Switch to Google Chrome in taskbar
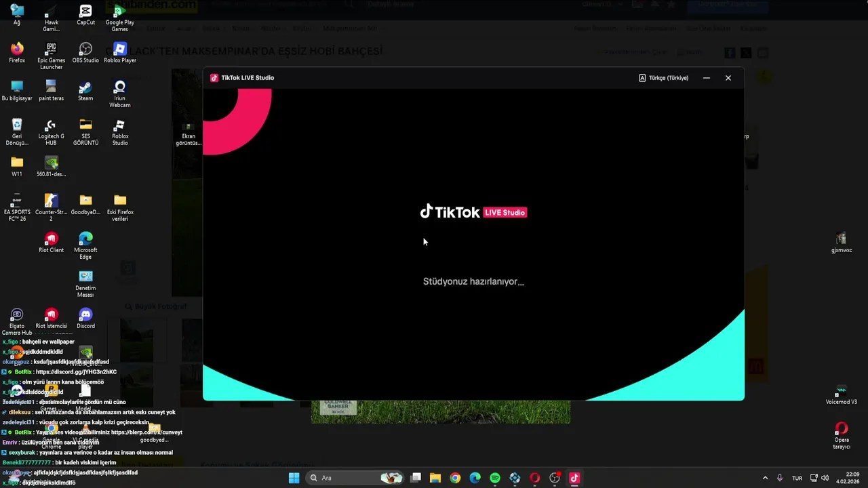Viewport: 868px width, 488px height. pyautogui.click(x=455, y=478)
